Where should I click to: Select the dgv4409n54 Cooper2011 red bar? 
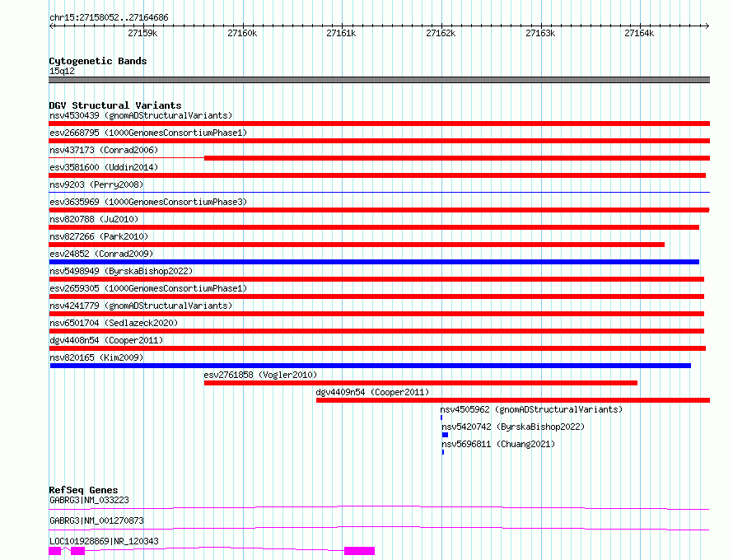click(x=512, y=400)
